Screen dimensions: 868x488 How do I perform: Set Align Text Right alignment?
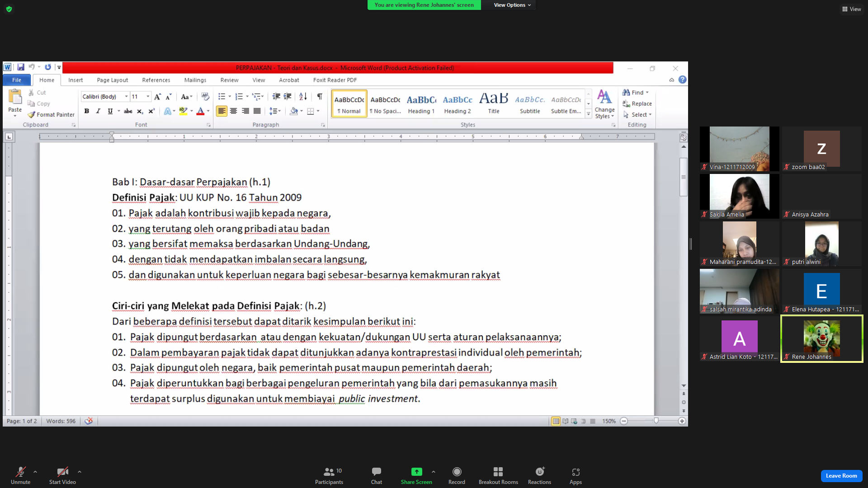245,111
